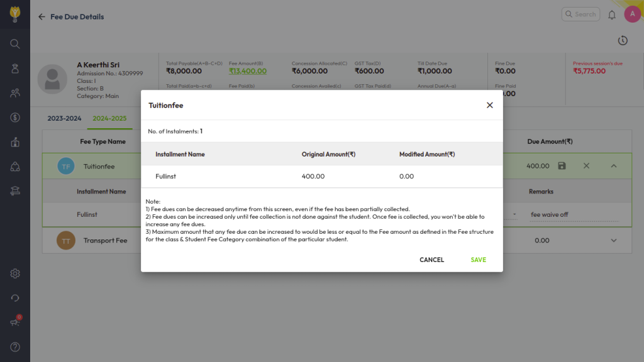The image size is (644, 362).
Task: Click the back arrow beside Fee Due Details
Action: pyautogui.click(x=42, y=17)
